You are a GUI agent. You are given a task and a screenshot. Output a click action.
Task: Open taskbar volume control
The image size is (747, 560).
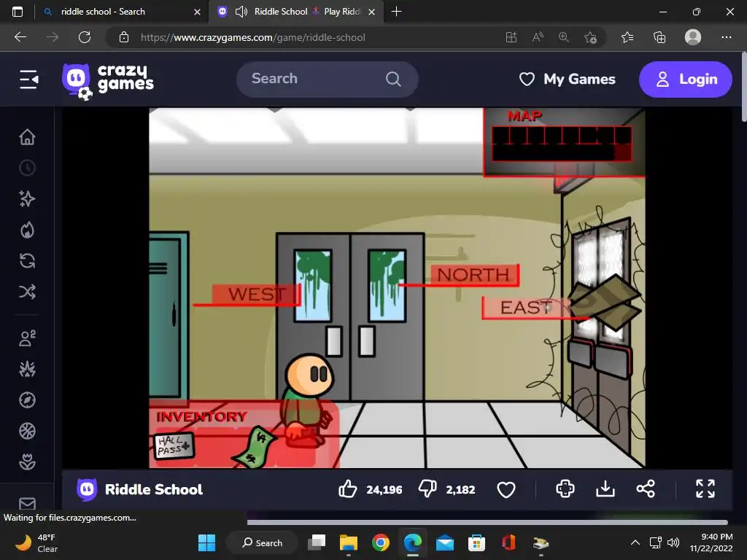(673, 542)
